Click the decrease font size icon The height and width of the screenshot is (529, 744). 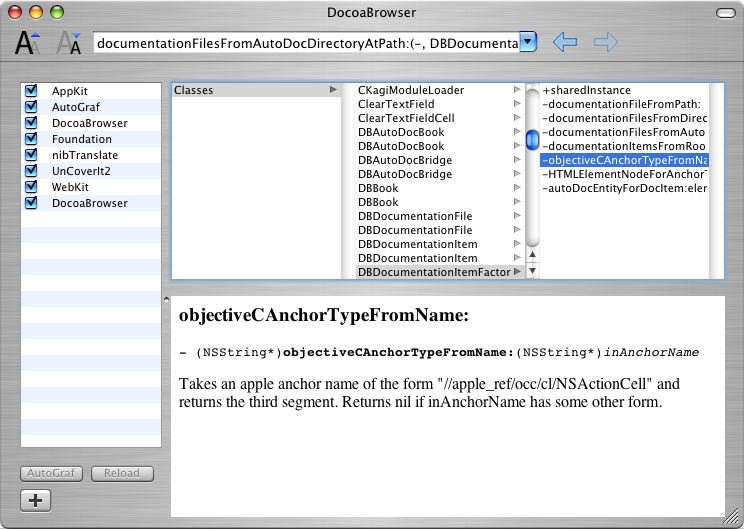[68, 43]
